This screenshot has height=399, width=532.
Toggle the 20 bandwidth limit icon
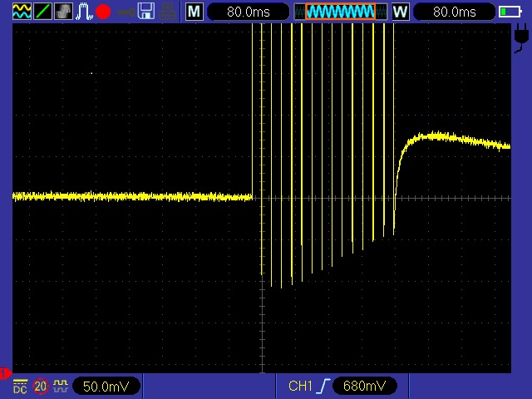pyautogui.click(x=41, y=386)
